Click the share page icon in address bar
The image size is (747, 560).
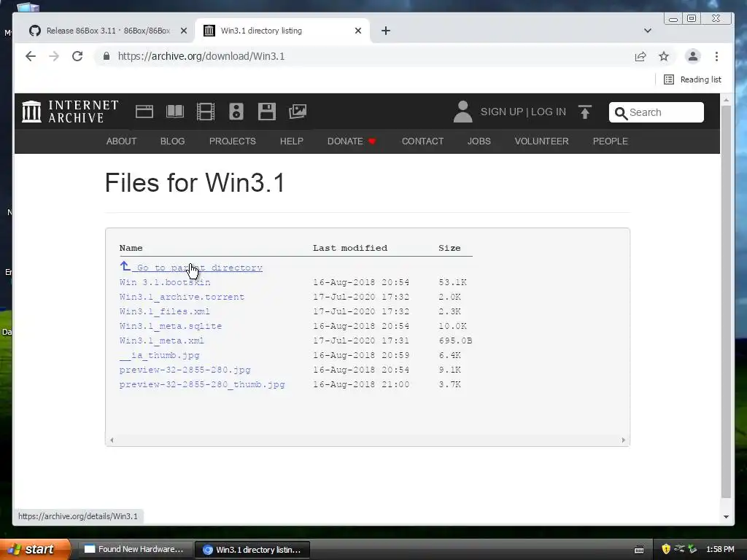point(640,56)
